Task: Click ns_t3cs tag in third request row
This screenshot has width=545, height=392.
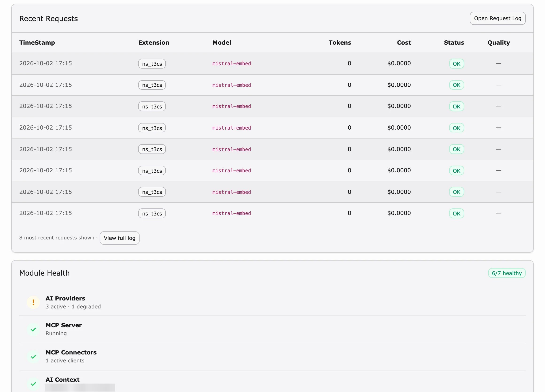Action: 152,106
